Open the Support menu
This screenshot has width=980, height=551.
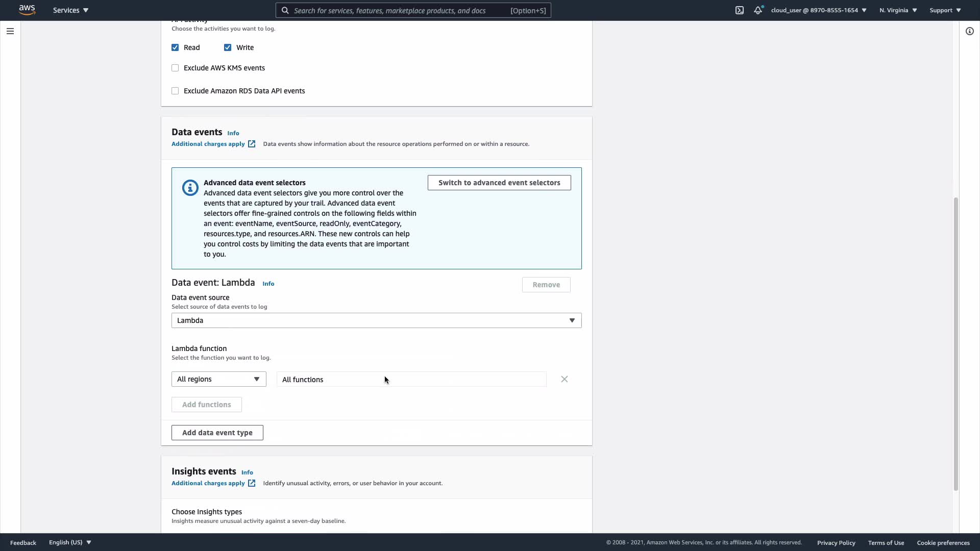pos(945,10)
